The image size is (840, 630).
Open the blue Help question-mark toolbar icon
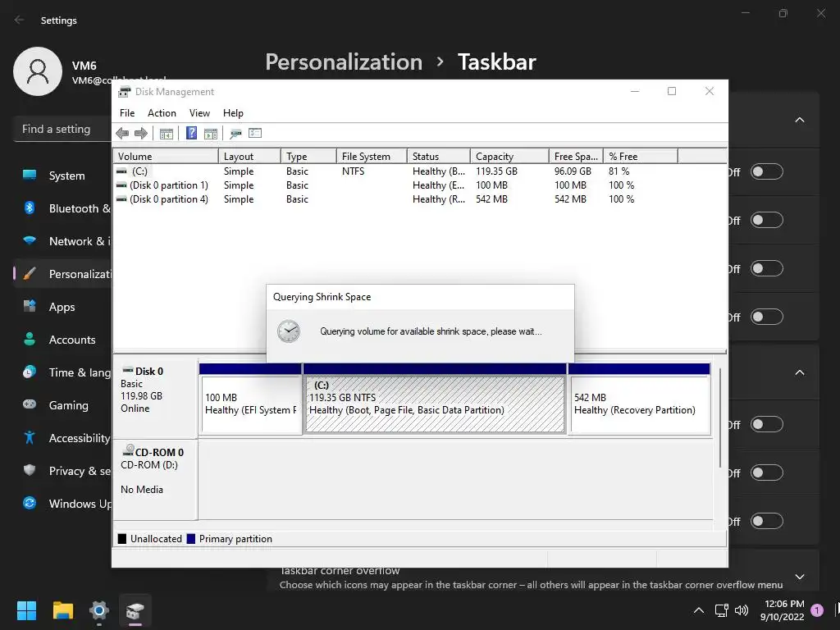[x=191, y=134]
